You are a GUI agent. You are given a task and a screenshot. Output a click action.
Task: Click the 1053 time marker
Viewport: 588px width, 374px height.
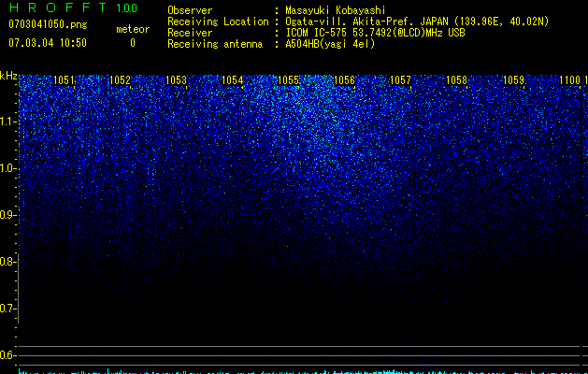(177, 80)
